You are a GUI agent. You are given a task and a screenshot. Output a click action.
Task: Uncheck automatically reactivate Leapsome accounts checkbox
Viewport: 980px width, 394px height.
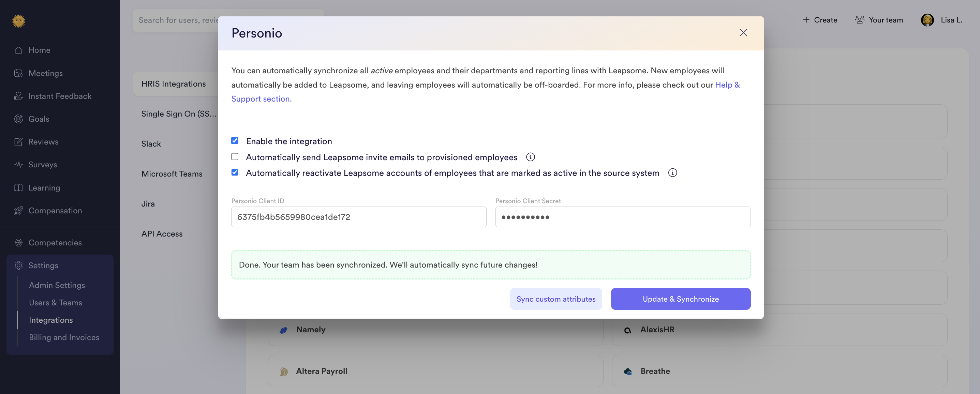235,172
